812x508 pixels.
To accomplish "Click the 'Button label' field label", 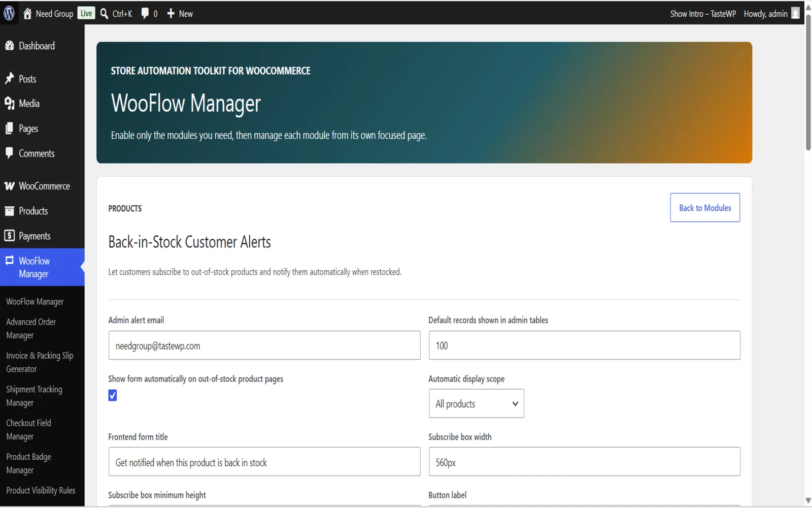I will [447, 495].
